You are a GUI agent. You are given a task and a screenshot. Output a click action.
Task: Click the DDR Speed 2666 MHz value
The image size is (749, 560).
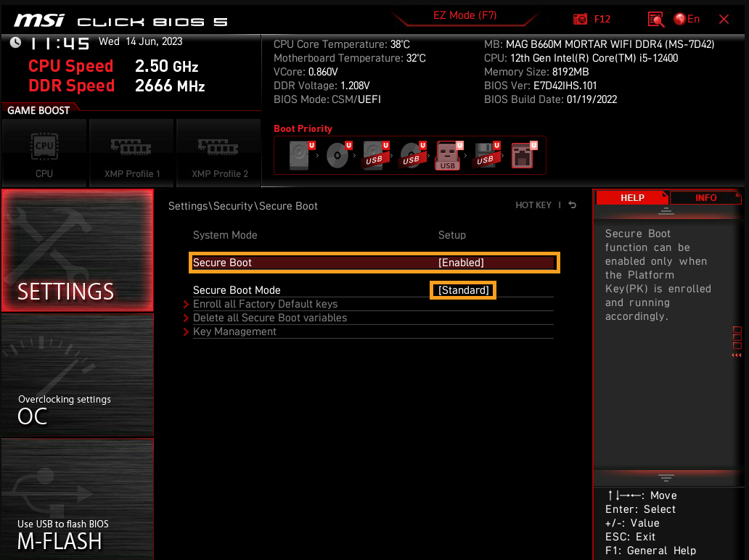coord(170,86)
